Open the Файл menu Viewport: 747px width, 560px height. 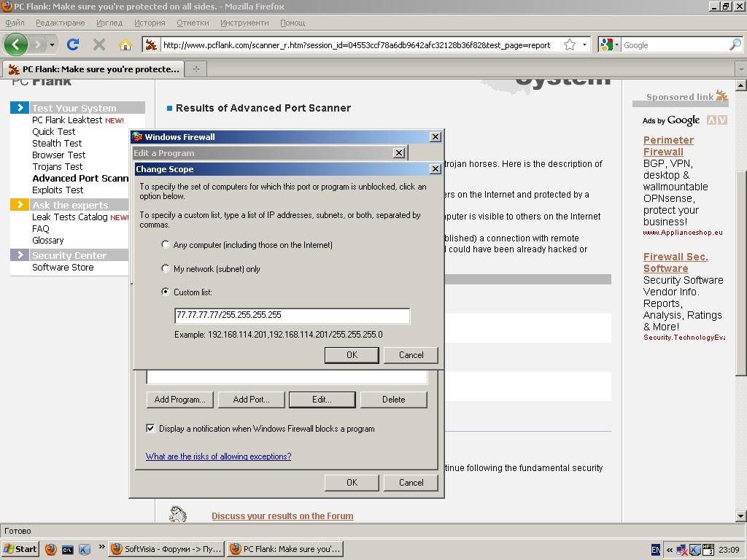(15, 23)
